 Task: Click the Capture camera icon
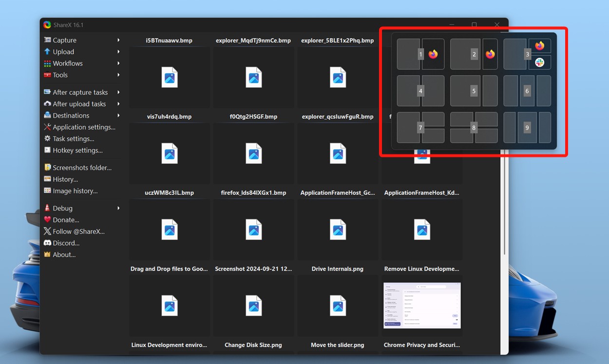tap(47, 39)
